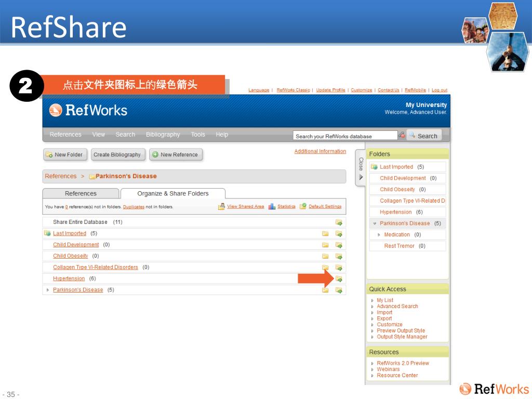Click the New Folder button

click(x=65, y=154)
